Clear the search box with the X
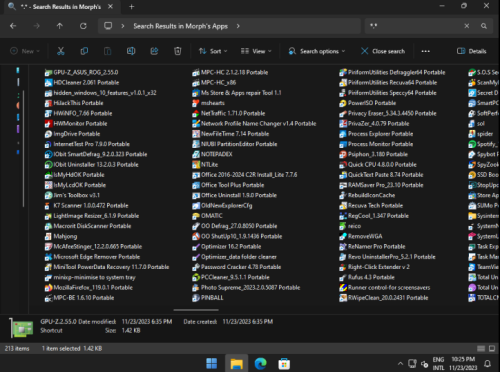 (467, 26)
